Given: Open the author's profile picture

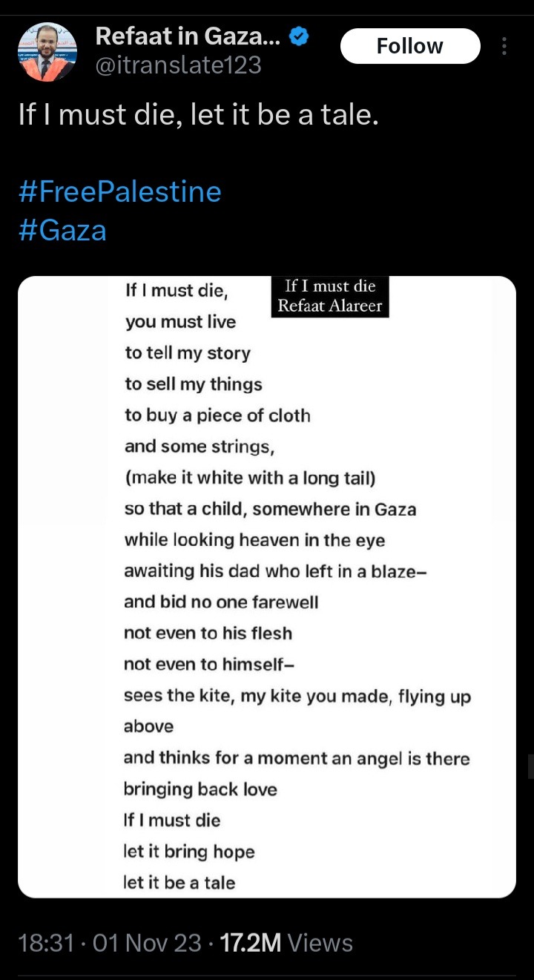Looking at the screenshot, I should coord(47,52).
